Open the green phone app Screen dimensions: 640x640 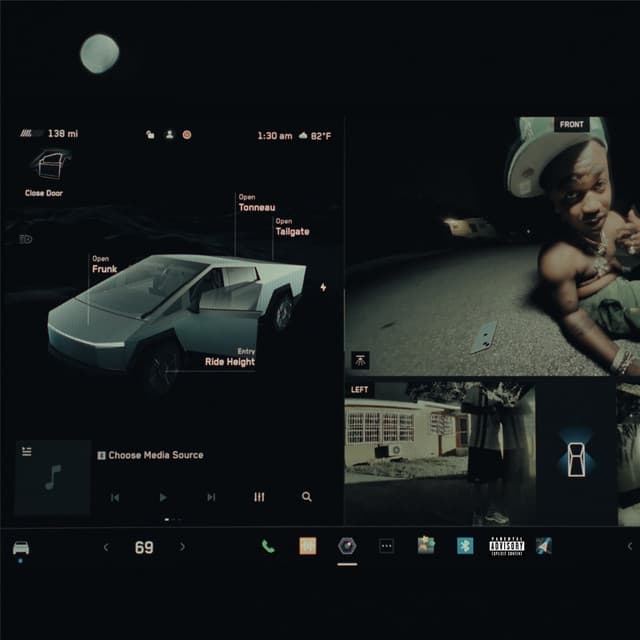pos(268,546)
